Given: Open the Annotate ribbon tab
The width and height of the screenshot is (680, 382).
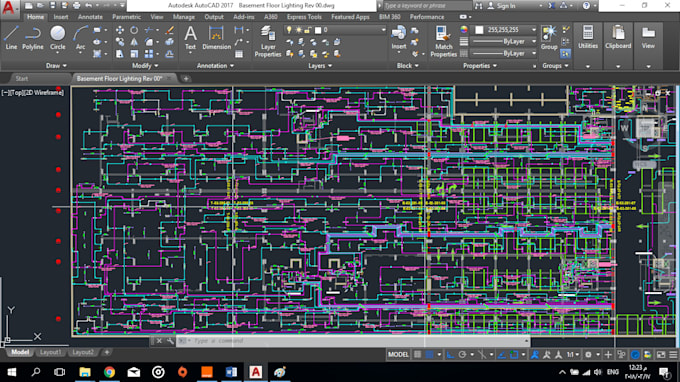Looking at the screenshot, I should (x=90, y=17).
